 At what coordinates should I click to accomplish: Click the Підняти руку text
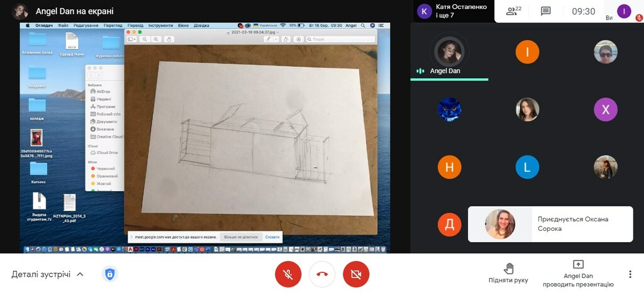[509, 281]
